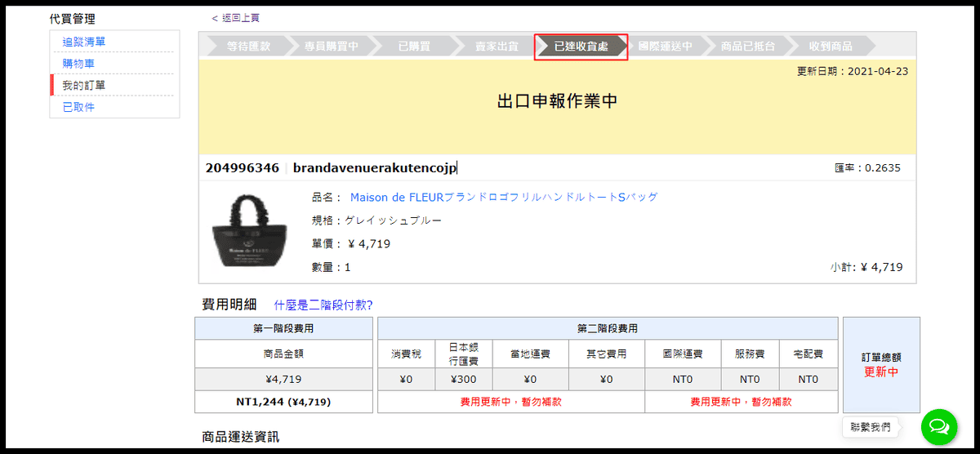Image resolution: width=980 pixels, height=454 pixels.
Task: Select the 國際運送中 progress step
Action: [665, 47]
